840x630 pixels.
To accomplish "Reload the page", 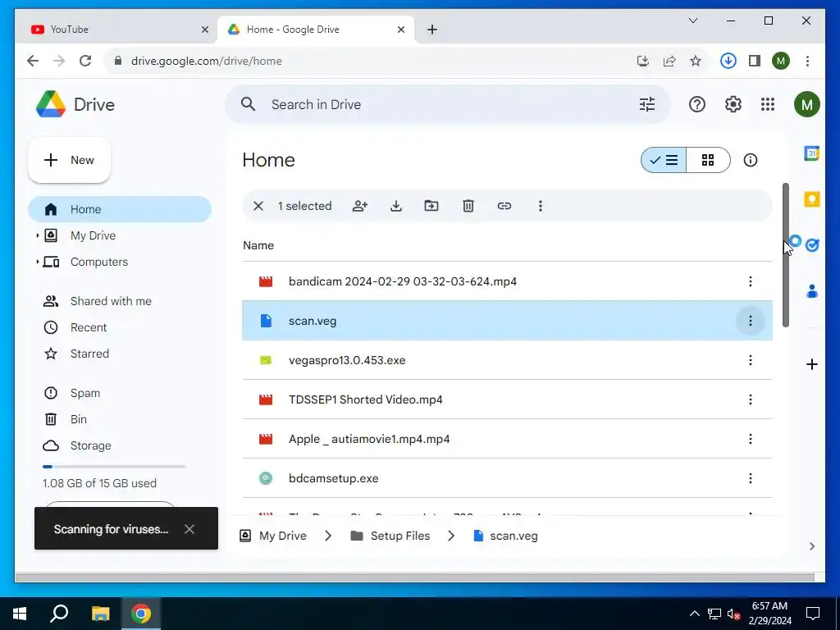I will click(x=85, y=61).
